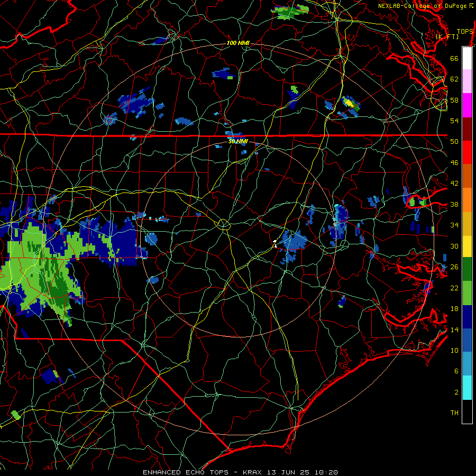Click the '[K FT]' units label
The height and width of the screenshot is (476, 476).
pos(447,36)
